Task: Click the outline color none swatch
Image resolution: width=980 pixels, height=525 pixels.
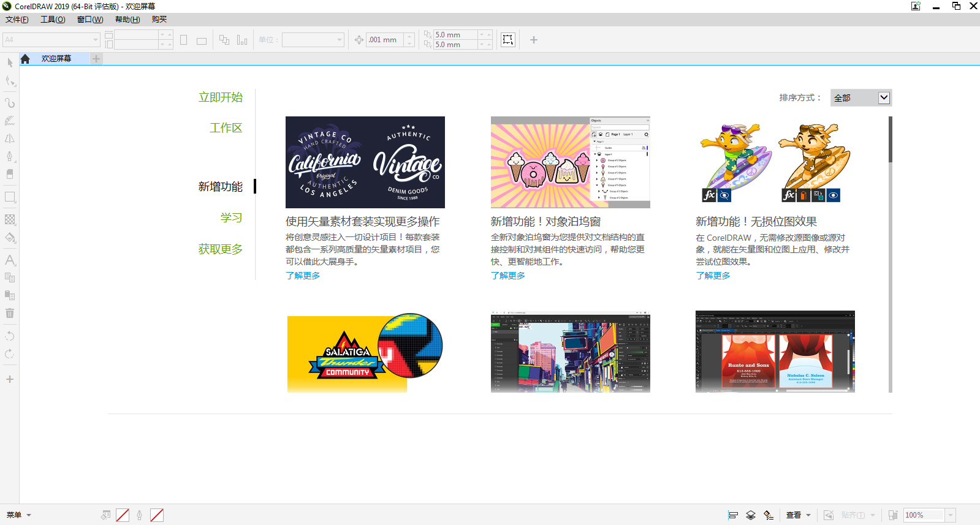Action: 157,515
